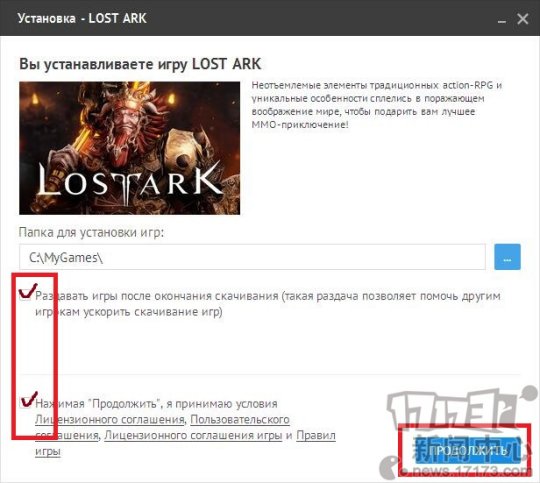Screen dimensions: 540x483
Task: Open the Лицензионного соглашения игры link
Action: pyautogui.click(x=193, y=435)
